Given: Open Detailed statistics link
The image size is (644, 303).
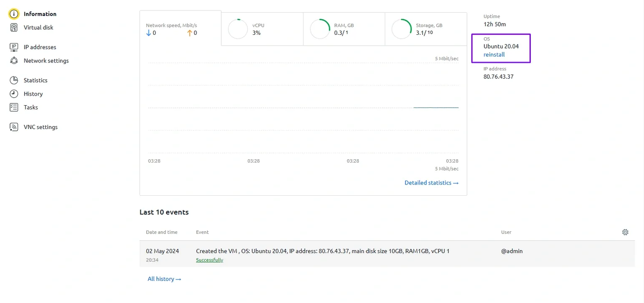Looking at the screenshot, I should [431, 183].
